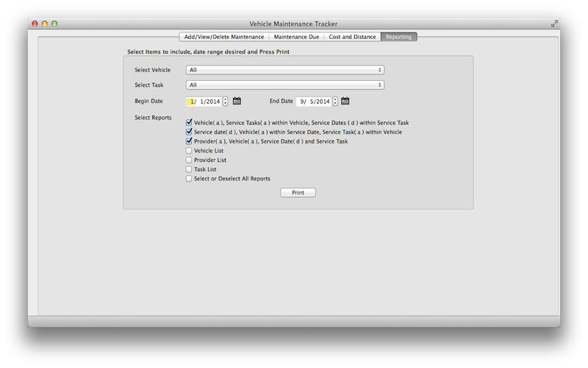Switch to the Maintenance Due tab
This screenshot has width=588, height=368.
pyautogui.click(x=296, y=37)
